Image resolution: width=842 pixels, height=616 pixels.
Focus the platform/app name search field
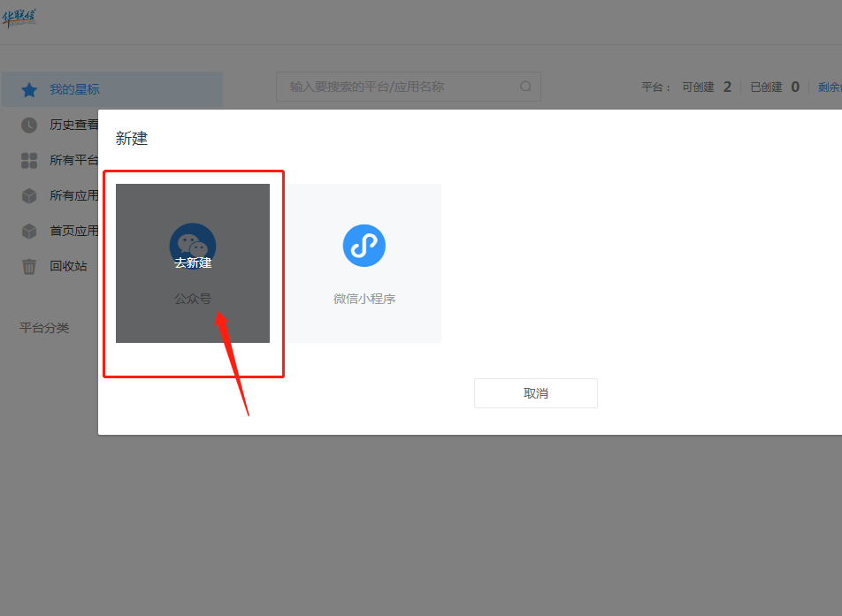[x=408, y=87]
